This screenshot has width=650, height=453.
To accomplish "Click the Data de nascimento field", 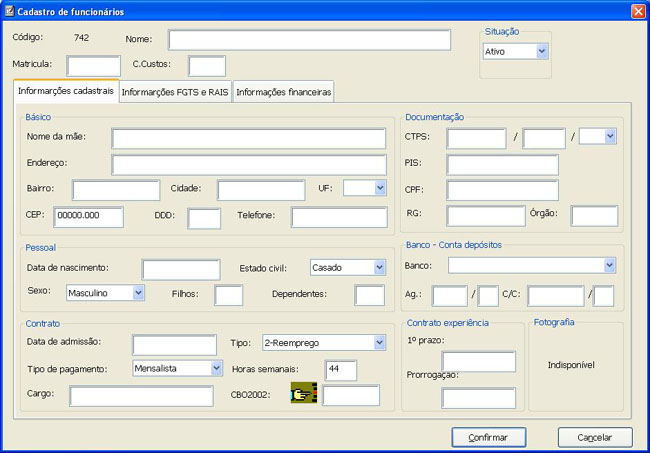I will pos(181,269).
